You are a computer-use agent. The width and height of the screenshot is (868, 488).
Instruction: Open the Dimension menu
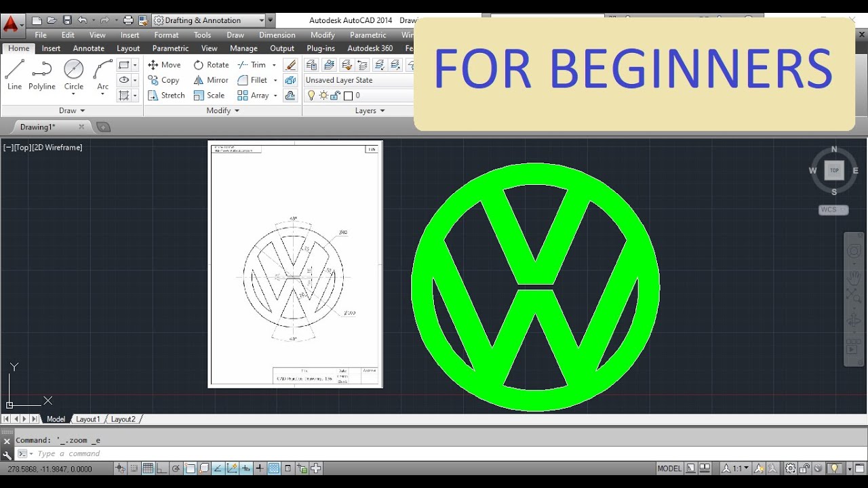pyautogui.click(x=277, y=35)
